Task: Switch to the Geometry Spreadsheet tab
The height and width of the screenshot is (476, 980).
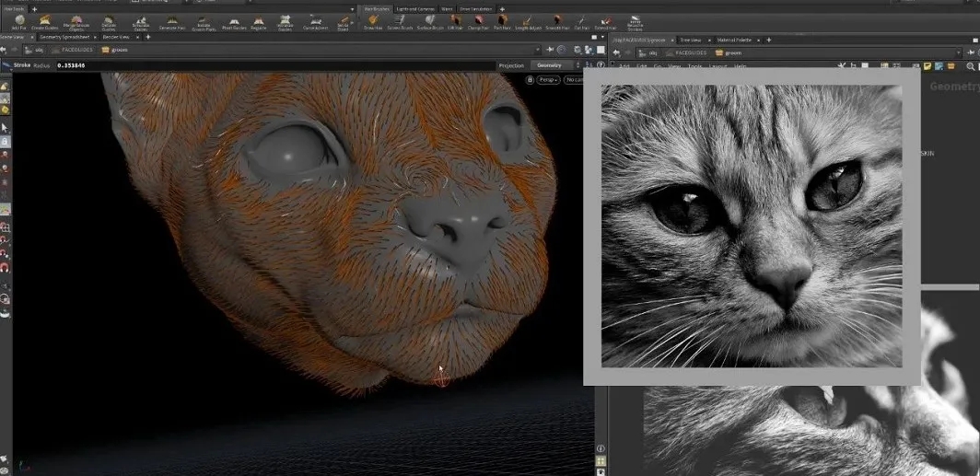Action: (64, 37)
